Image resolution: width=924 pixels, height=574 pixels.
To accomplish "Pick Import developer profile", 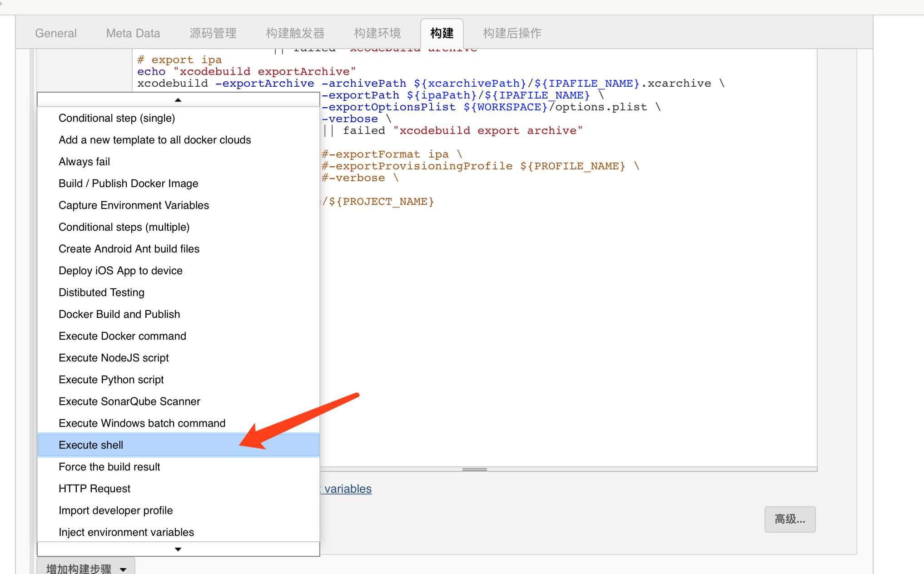I will pyautogui.click(x=179, y=510).
